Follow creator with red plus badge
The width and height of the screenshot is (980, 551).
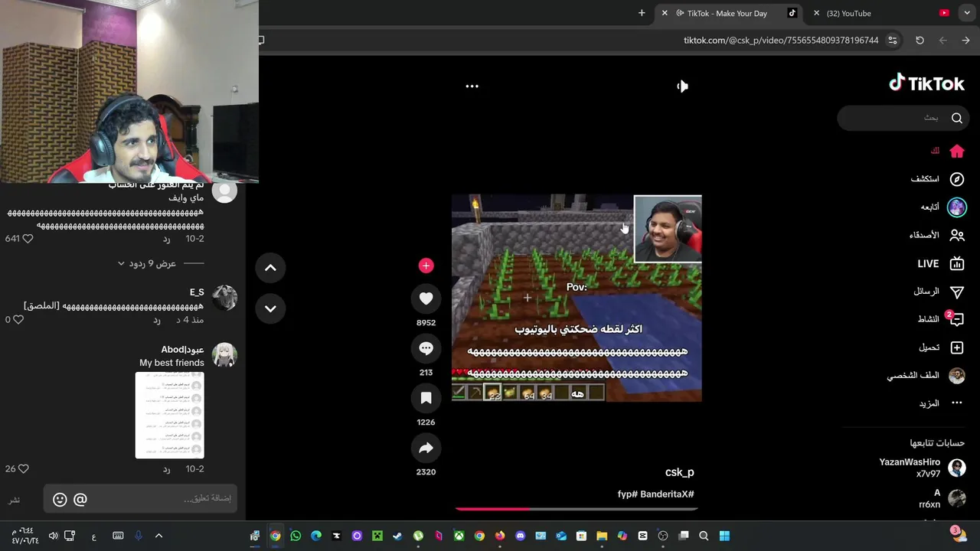click(x=426, y=266)
